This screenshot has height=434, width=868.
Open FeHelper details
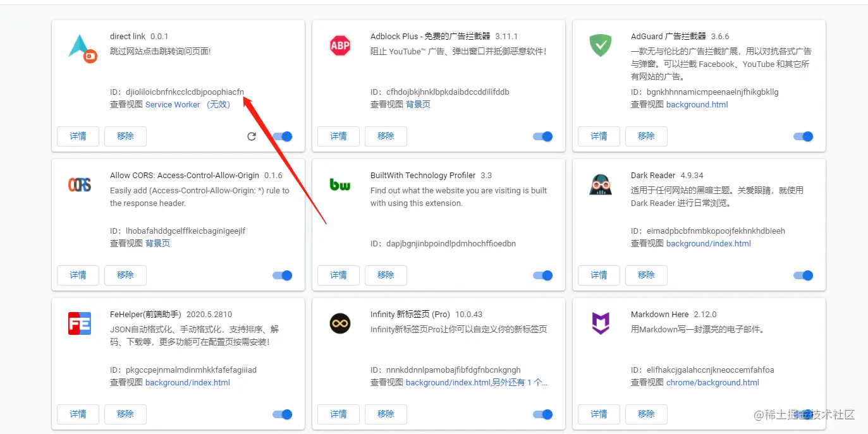(x=78, y=414)
